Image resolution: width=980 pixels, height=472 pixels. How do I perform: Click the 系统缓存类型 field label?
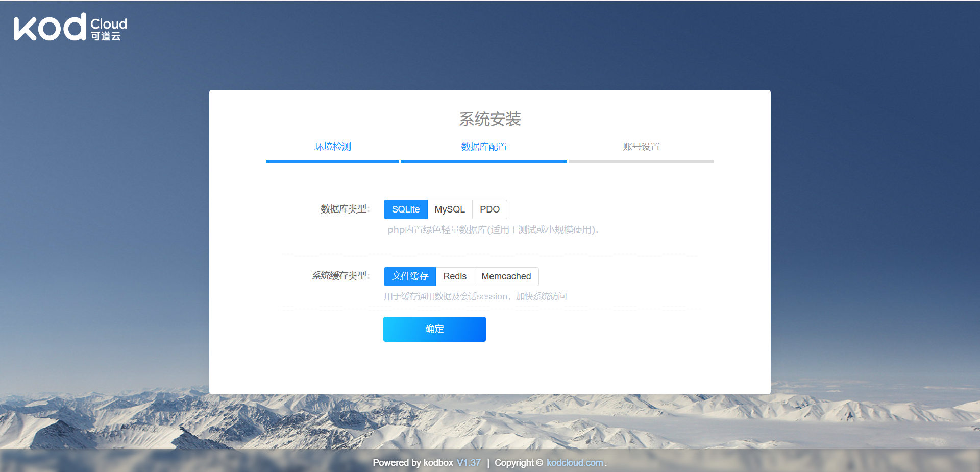tap(340, 276)
